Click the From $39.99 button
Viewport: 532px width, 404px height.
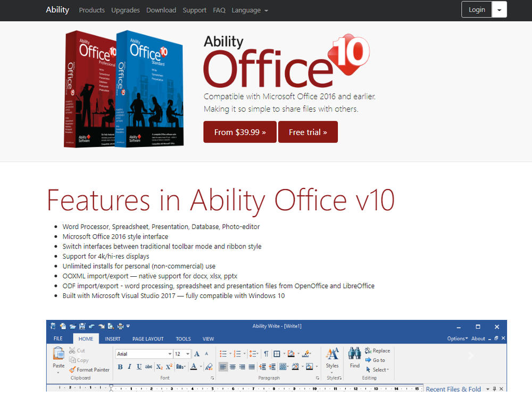tap(240, 132)
